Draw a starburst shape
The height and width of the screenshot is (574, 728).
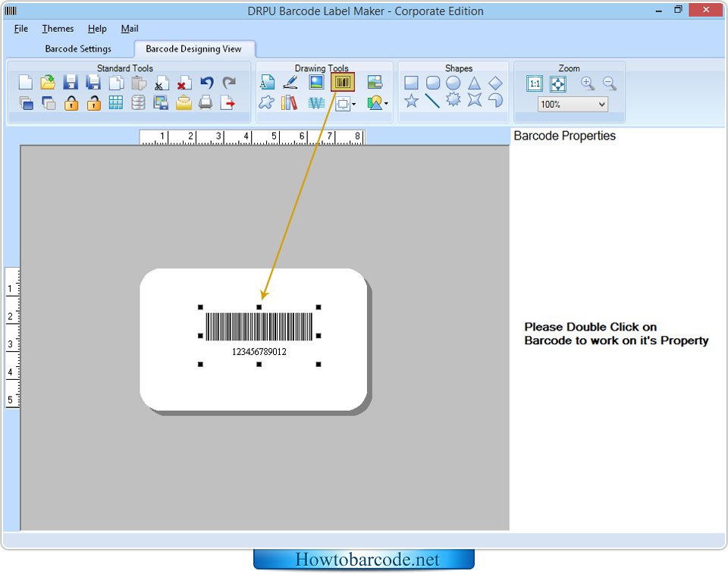click(x=453, y=100)
